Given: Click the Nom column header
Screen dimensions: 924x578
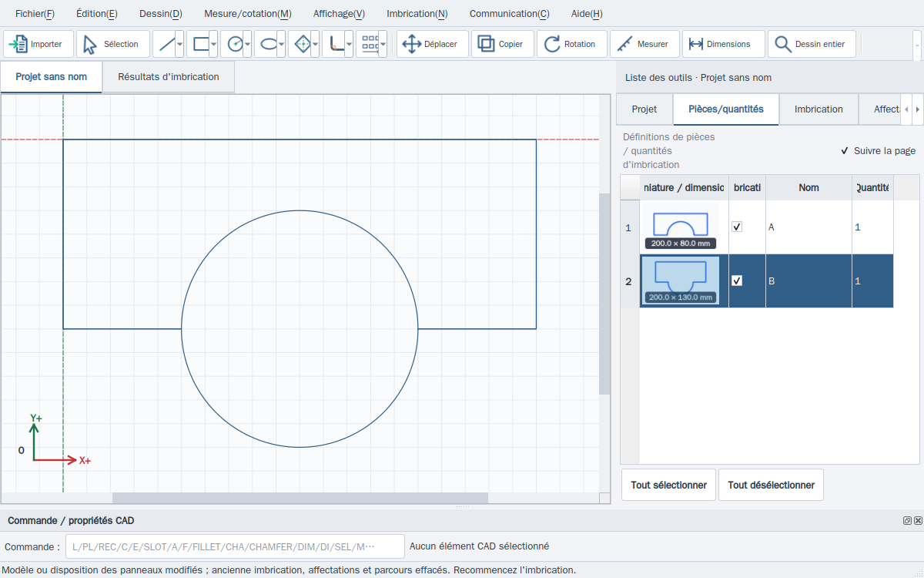Looking at the screenshot, I should [x=808, y=187].
